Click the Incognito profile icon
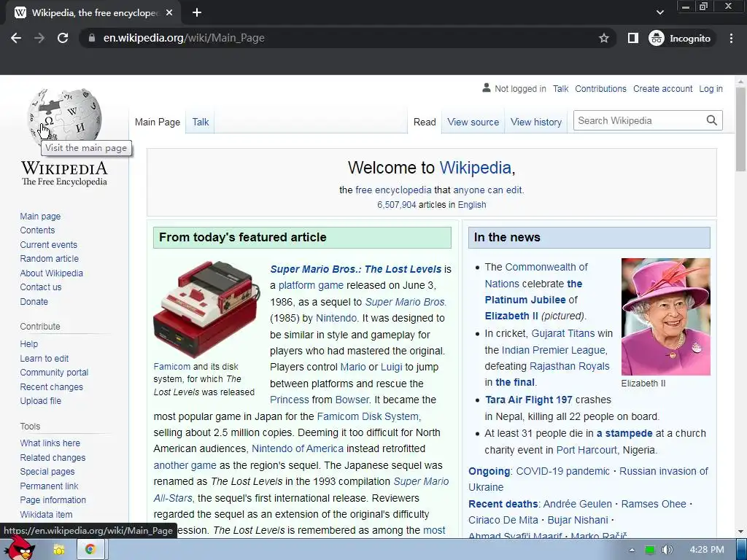This screenshot has width=747, height=560. point(657,38)
